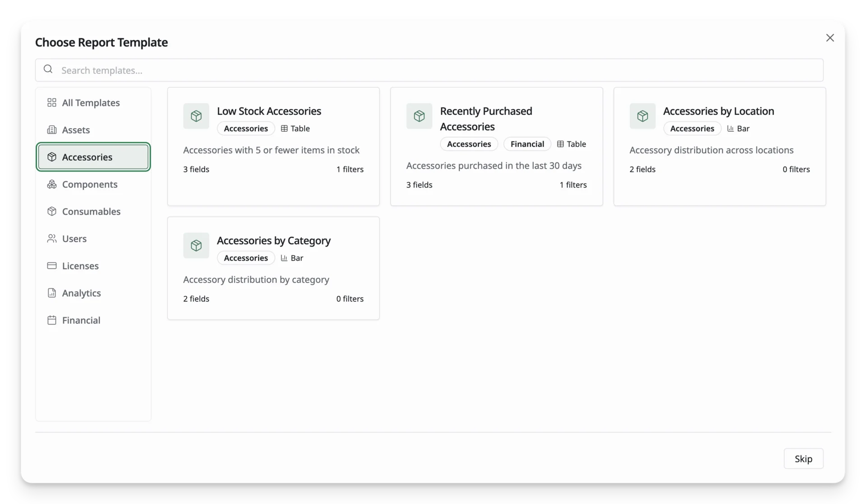
Task: Click the Low Stock Accessories box icon
Action: point(196,116)
